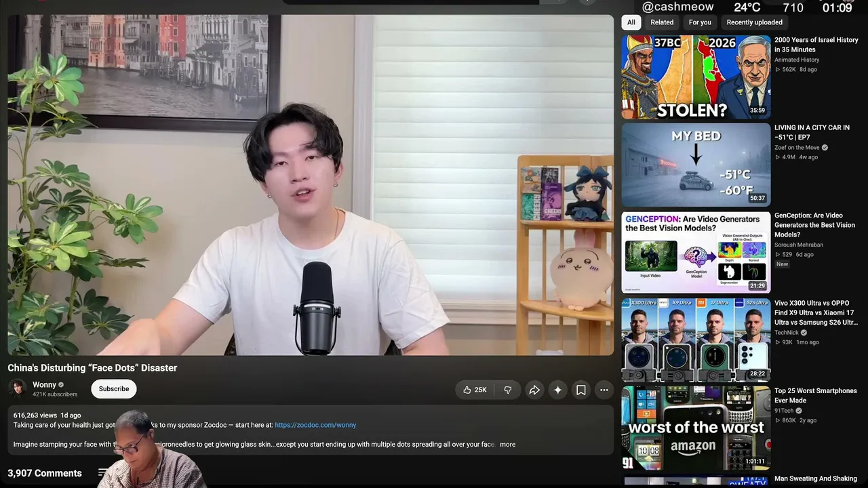Screen dimensions: 868x488
Task: Click verified badge beside 91Tech
Action: (798, 411)
